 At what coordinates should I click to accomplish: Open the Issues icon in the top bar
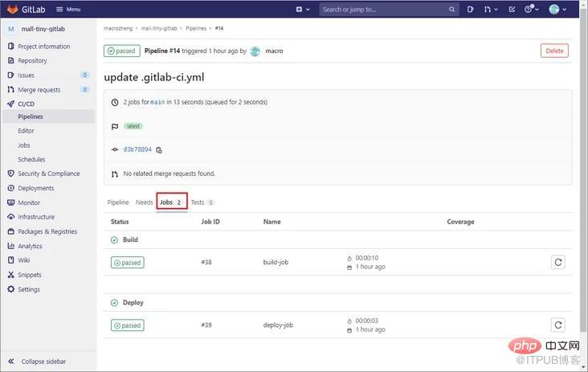click(470, 10)
